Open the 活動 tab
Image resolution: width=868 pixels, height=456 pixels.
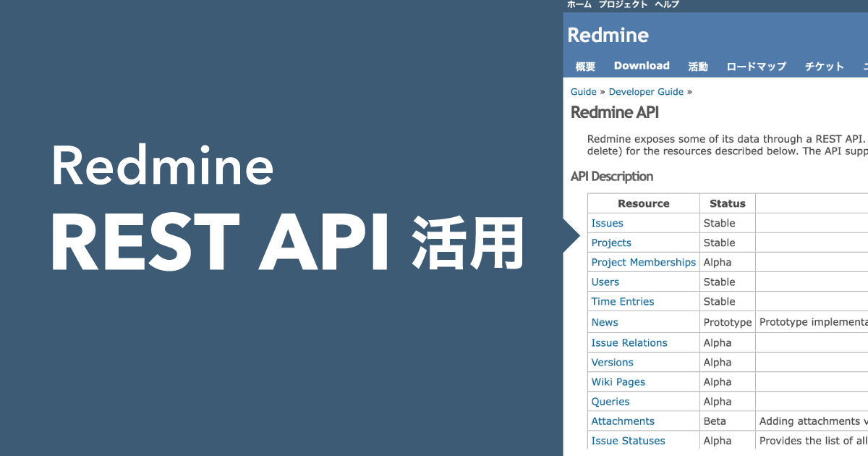698,67
